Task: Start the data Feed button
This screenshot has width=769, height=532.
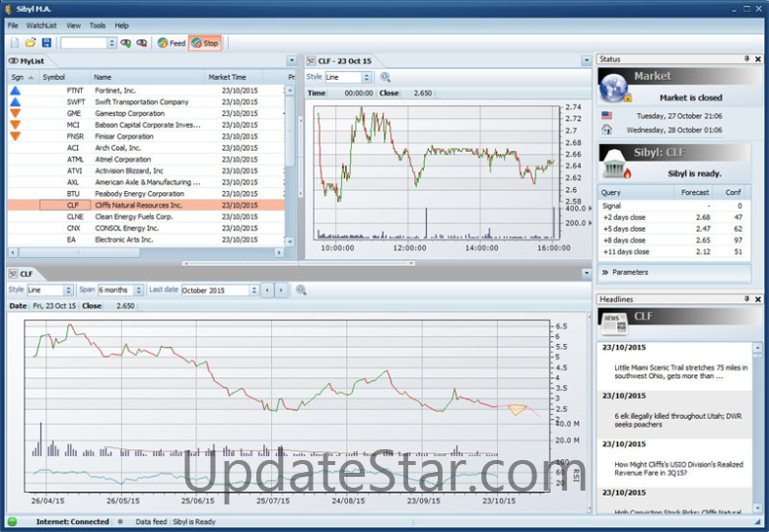Action: click(172, 43)
